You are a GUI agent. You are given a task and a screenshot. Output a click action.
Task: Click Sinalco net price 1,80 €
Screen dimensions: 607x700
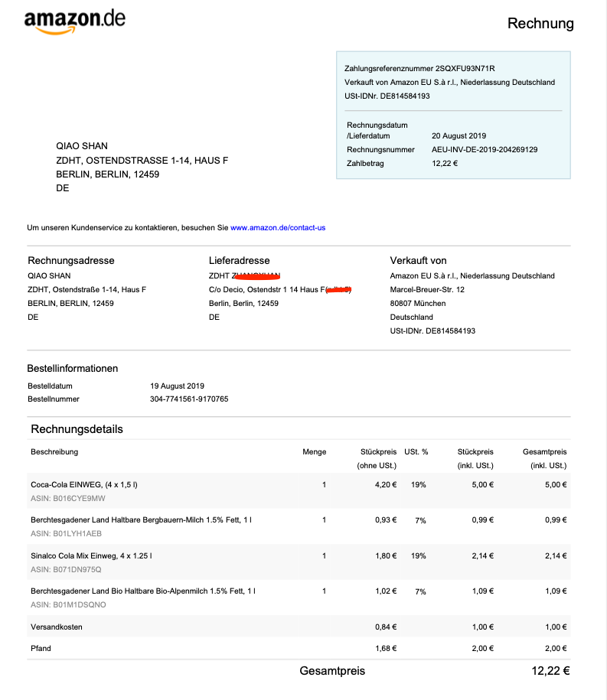pyautogui.click(x=386, y=556)
